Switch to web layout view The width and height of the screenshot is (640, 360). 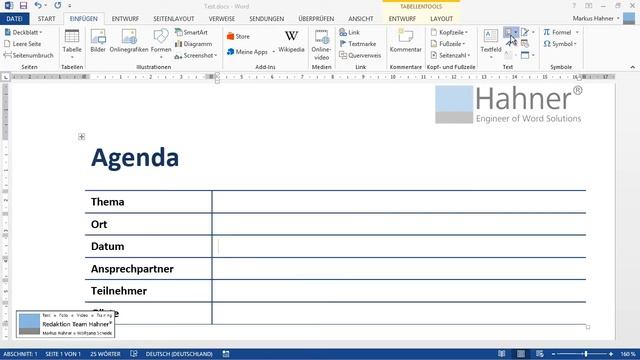[540, 354]
